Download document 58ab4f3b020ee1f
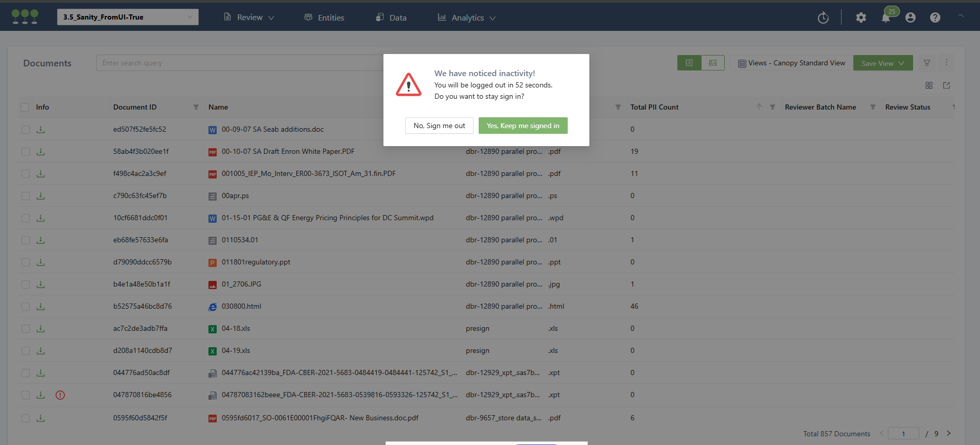 click(41, 152)
